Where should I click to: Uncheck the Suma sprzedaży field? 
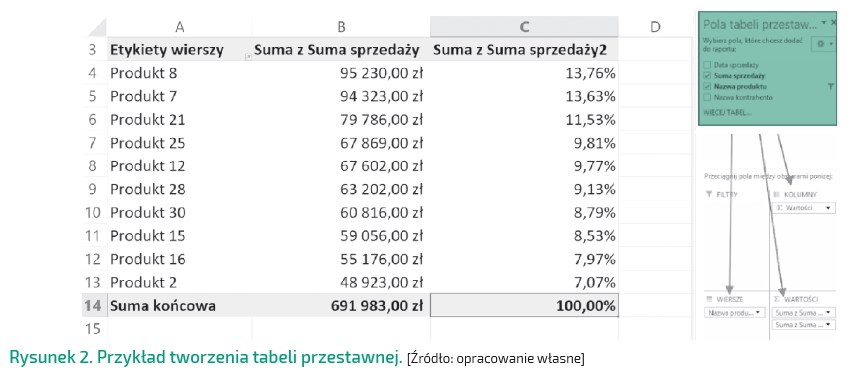(x=707, y=76)
